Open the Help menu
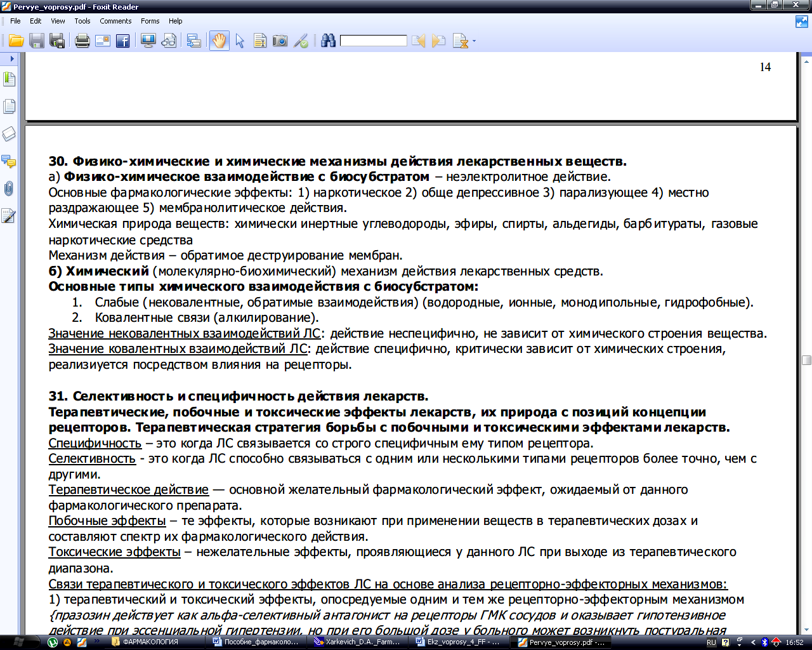Viewport: 812px width, 650px height. pyautogui.click(x=176, y=21)
